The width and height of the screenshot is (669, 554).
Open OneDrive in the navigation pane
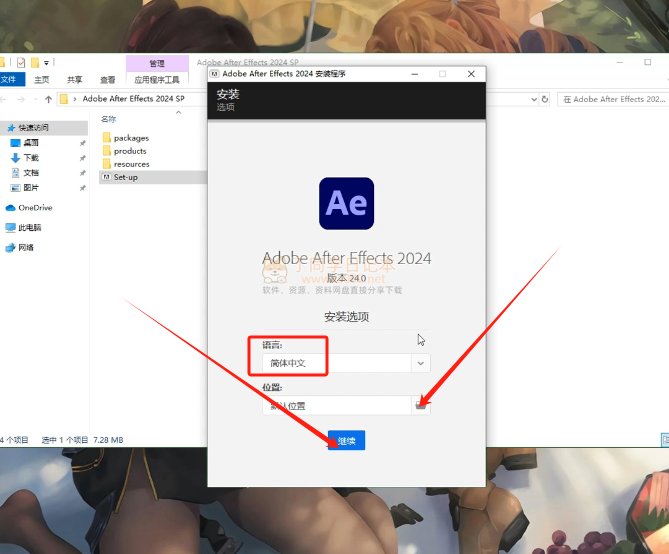29,208
